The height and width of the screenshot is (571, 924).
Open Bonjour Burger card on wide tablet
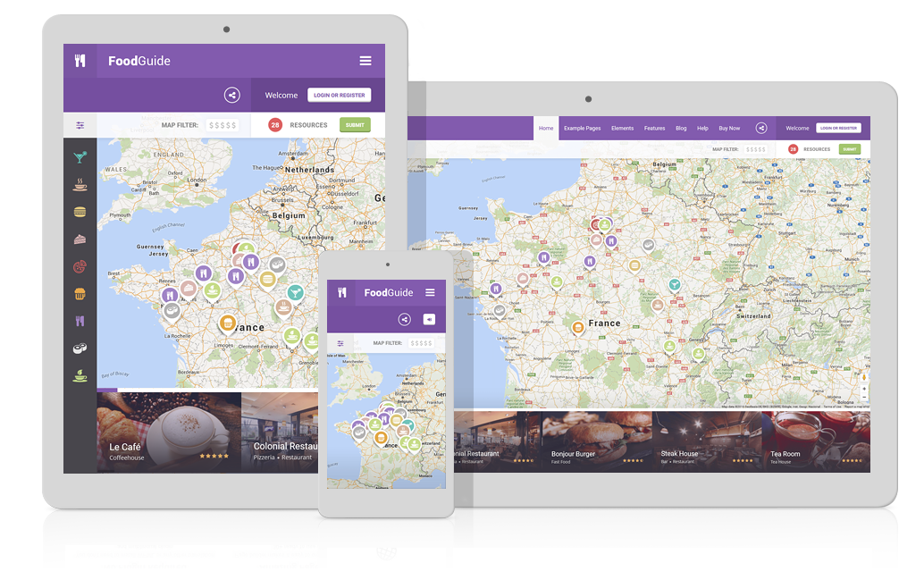pos(597,441)
